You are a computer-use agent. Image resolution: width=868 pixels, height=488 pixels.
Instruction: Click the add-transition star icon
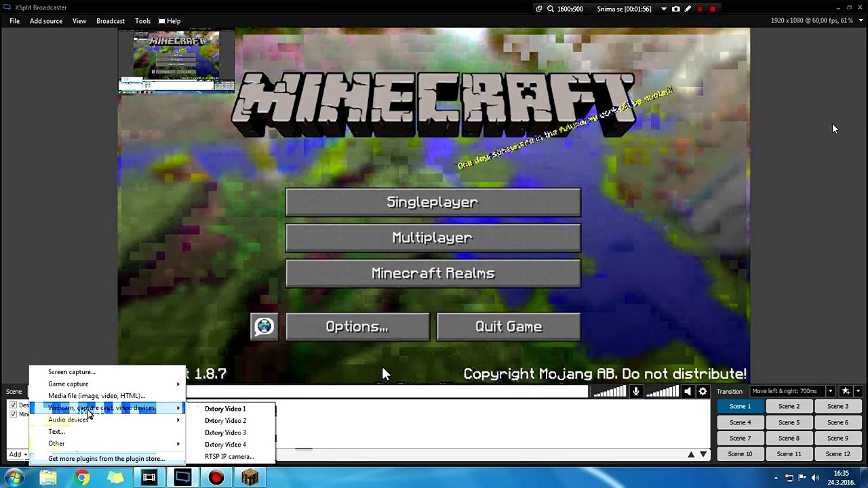click(x=846, y=391)
